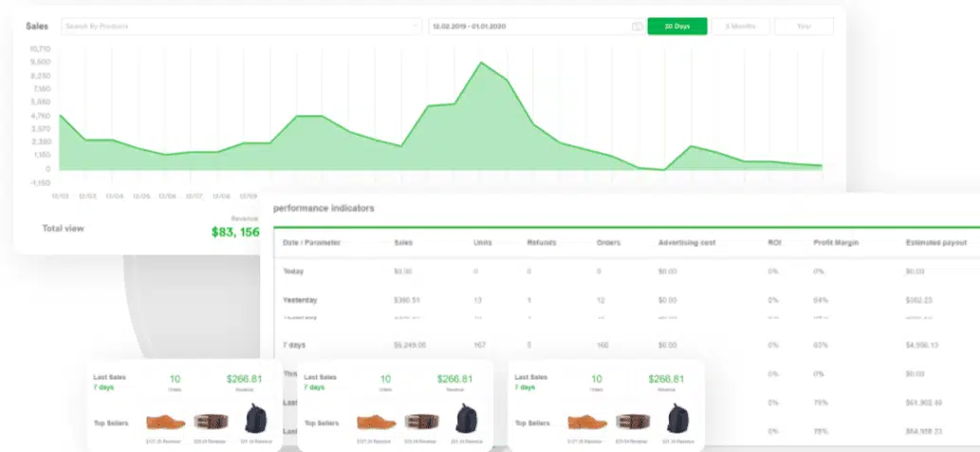The image size is (980, 452).
Task: Select the Yesterday row label
Action: click(x=300, y=300)
